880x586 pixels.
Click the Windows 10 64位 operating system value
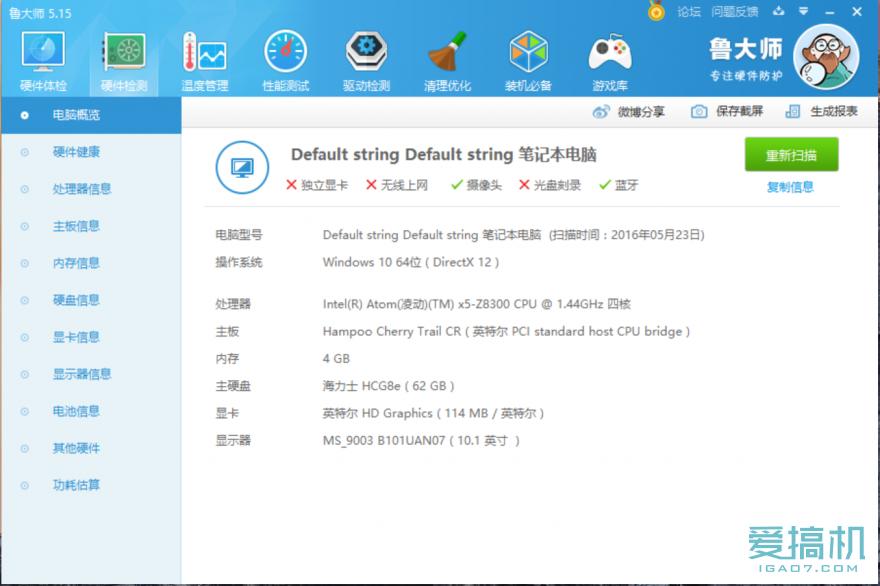coord(410,262)
